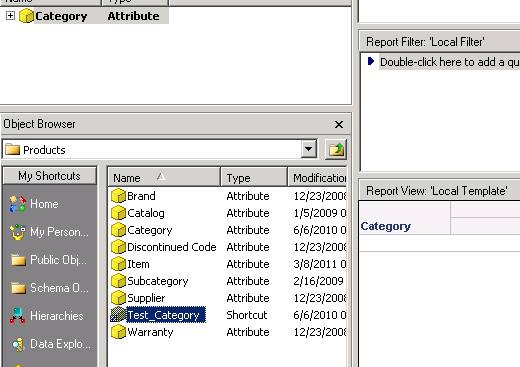520x367 pixels.
Task: Expand the Category attribute tree node
Action: tap(10, 16)
